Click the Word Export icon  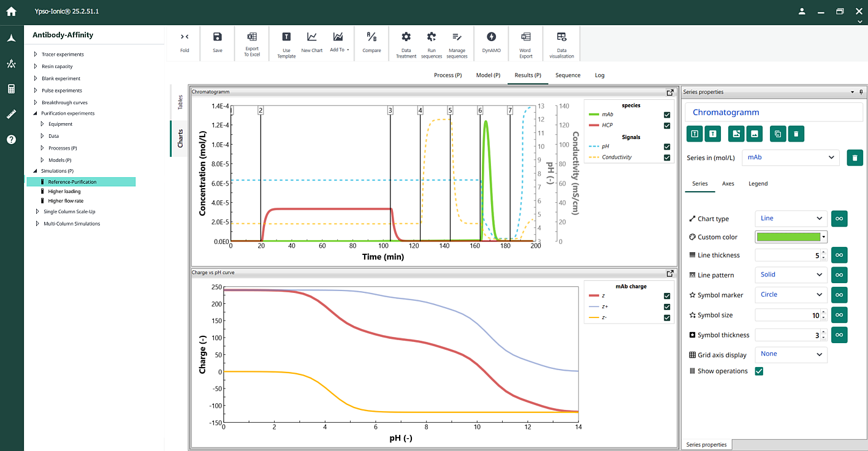(x=525, y=43)
